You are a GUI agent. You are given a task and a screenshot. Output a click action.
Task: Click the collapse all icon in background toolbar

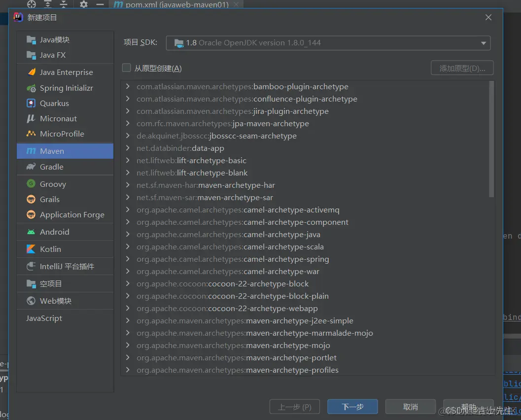pyautogui.click(x=64, y=4)
